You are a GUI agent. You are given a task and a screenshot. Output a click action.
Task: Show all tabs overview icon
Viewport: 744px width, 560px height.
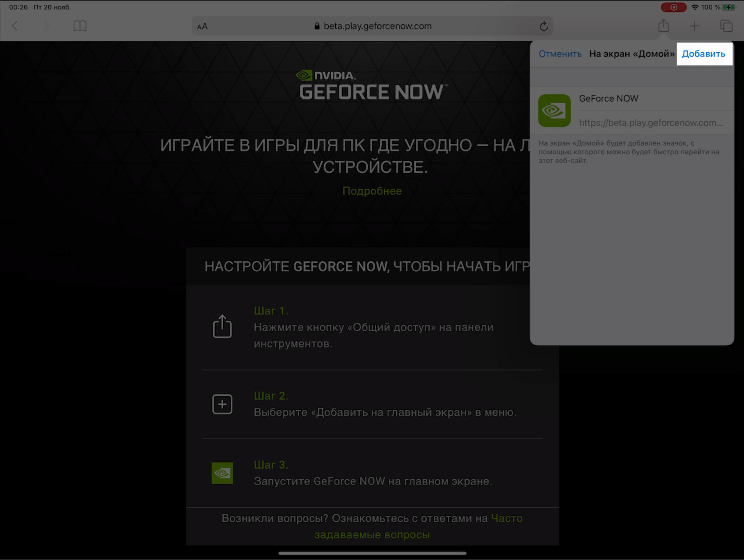726,26
